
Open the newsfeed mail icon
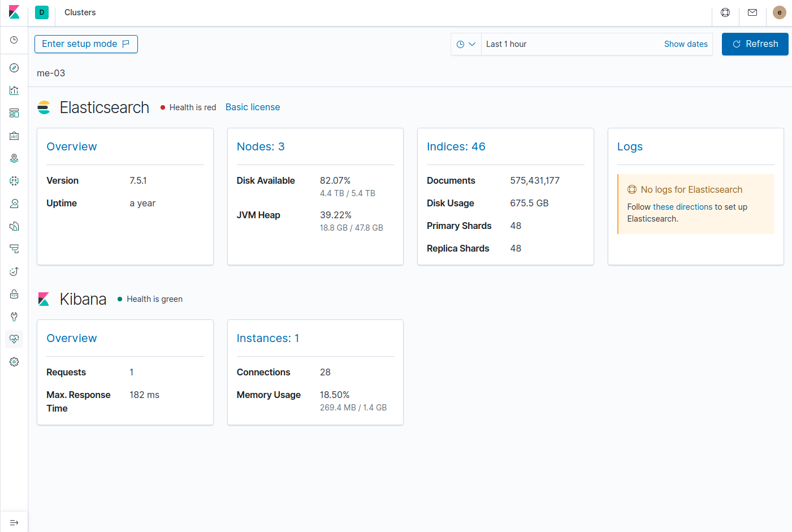point(752,12)
